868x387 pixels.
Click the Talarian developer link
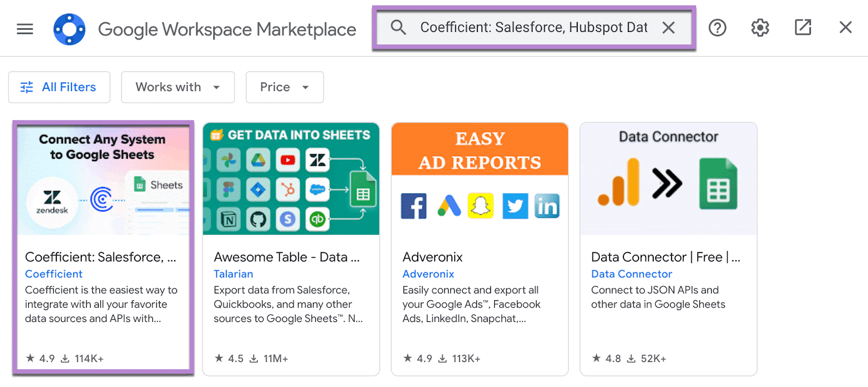click(233, 274)
